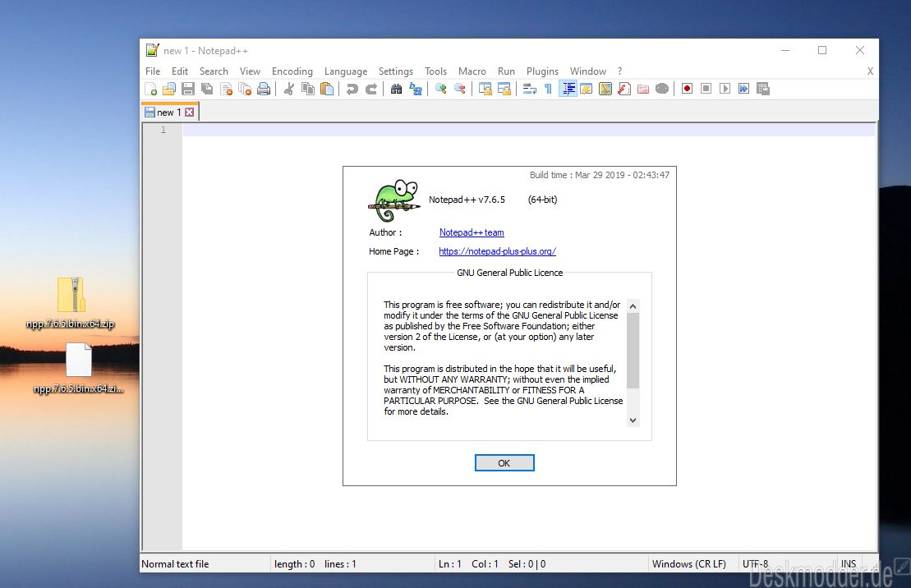
Task: Click the monitoring eye toolbar icon
Action: (662, 89)
